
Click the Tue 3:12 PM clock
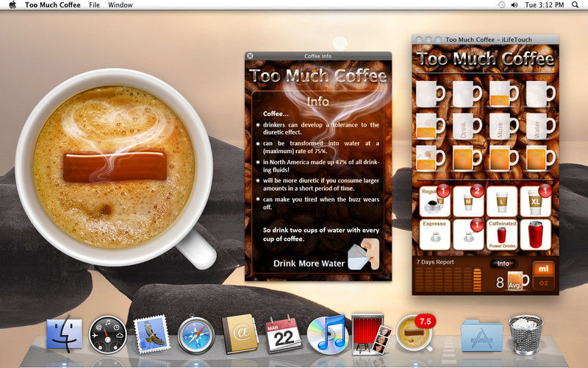[544, 5]
